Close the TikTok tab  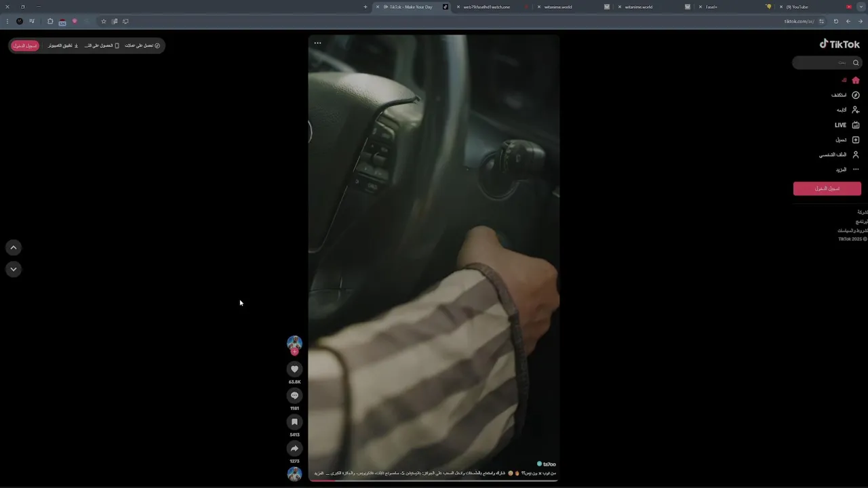point(378,7)
